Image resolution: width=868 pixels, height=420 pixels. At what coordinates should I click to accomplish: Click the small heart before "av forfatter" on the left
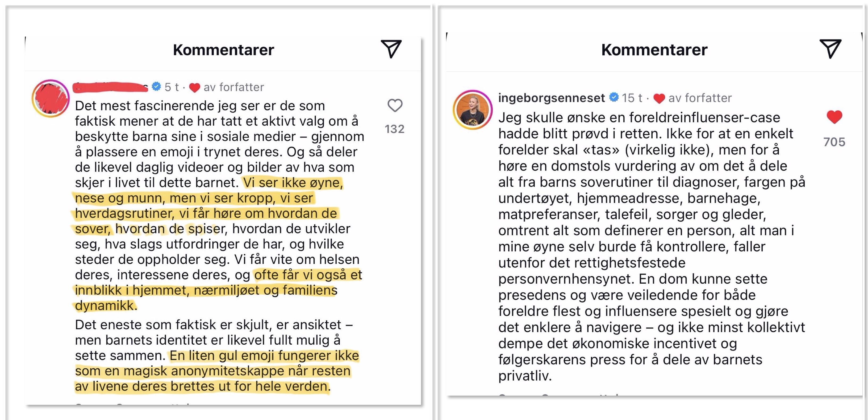click(194, 87)
